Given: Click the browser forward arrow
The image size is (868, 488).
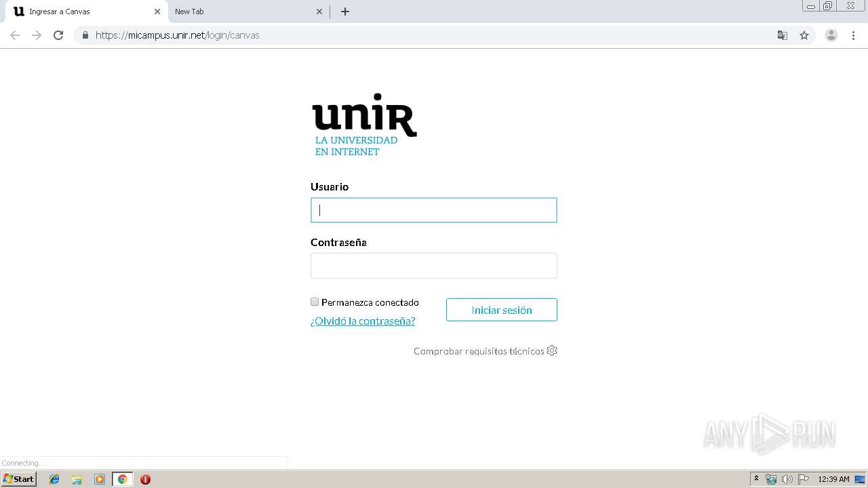Looking at the screenshot, I should 37,35.
